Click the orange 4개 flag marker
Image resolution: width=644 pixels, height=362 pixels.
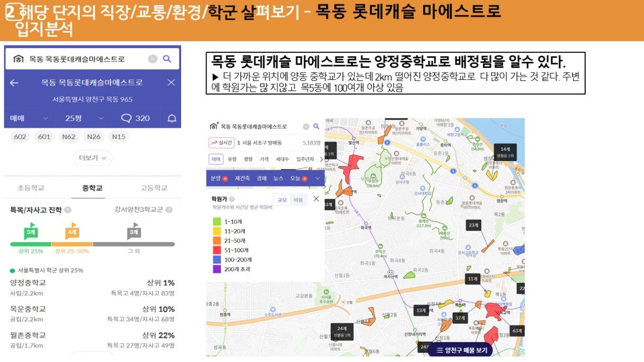click(72, 231)
